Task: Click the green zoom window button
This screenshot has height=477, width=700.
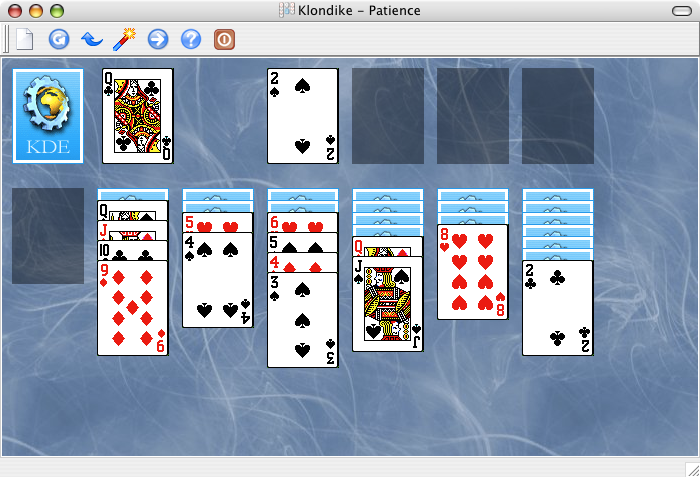Action: (x=57, y=11)
